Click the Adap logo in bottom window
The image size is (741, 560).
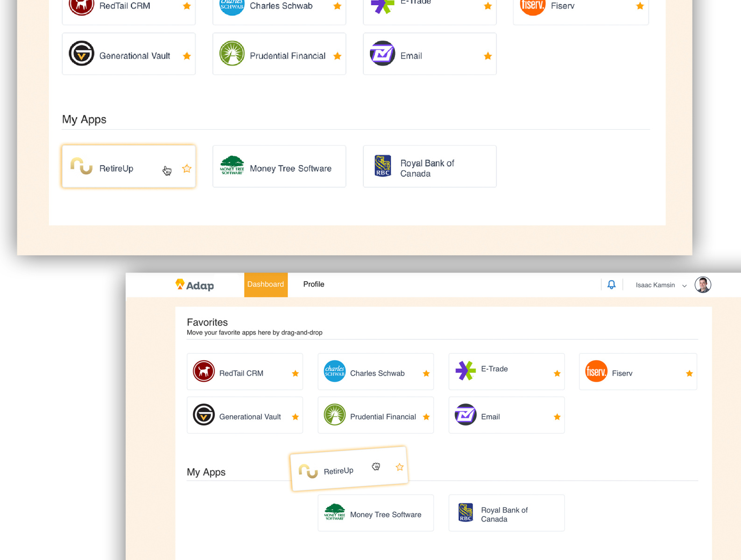[195, 285]
